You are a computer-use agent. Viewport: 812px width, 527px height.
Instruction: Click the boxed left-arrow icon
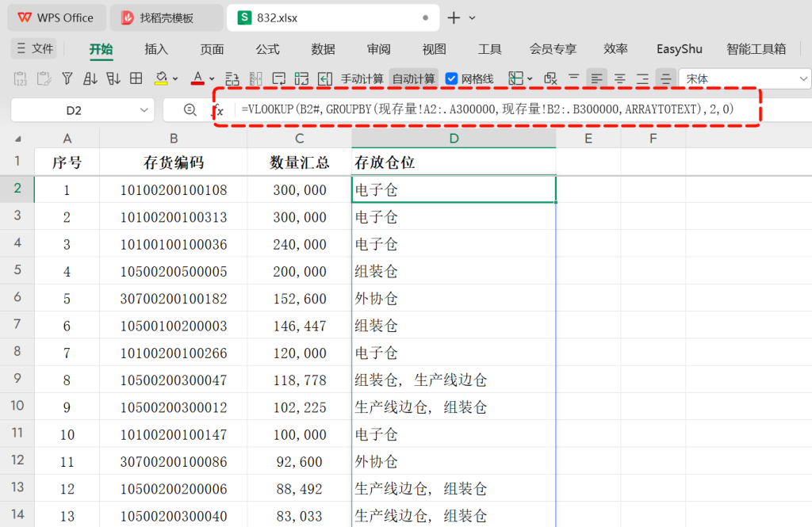click(x=324, y=78)
